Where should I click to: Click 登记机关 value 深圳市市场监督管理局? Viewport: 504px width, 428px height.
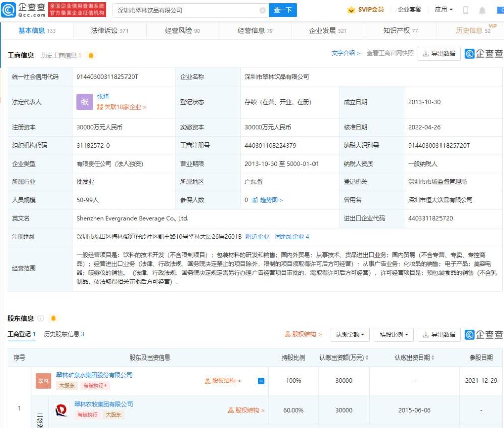pos(437,181)
